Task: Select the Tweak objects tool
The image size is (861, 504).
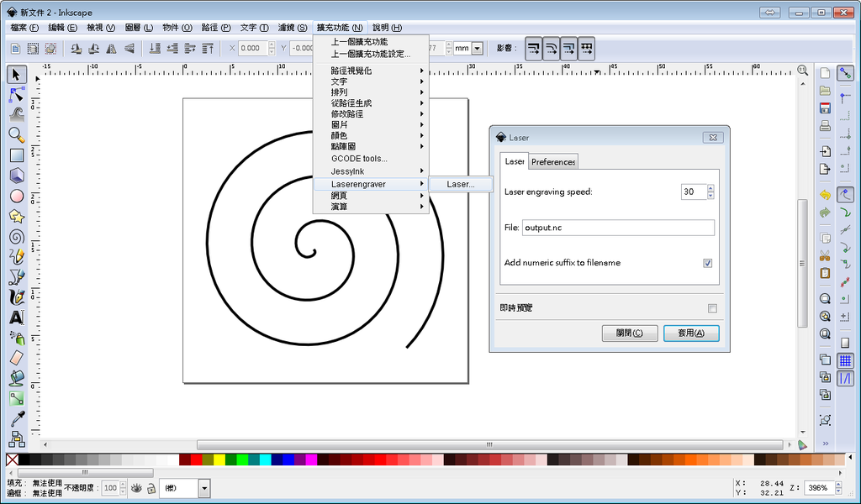Action: pos(17,114)
